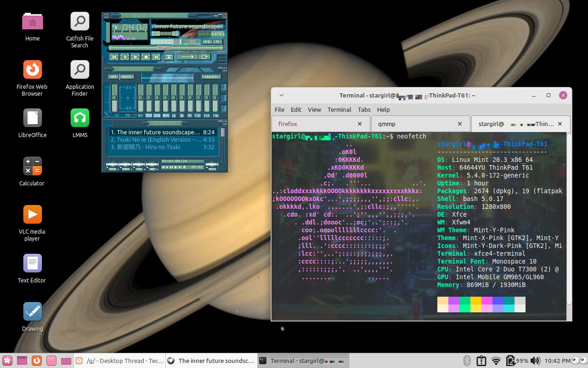Select playlist track 3 Hiru no Tsuki
The width and height of the screenshot is (588, 368).
click(163, 147)
